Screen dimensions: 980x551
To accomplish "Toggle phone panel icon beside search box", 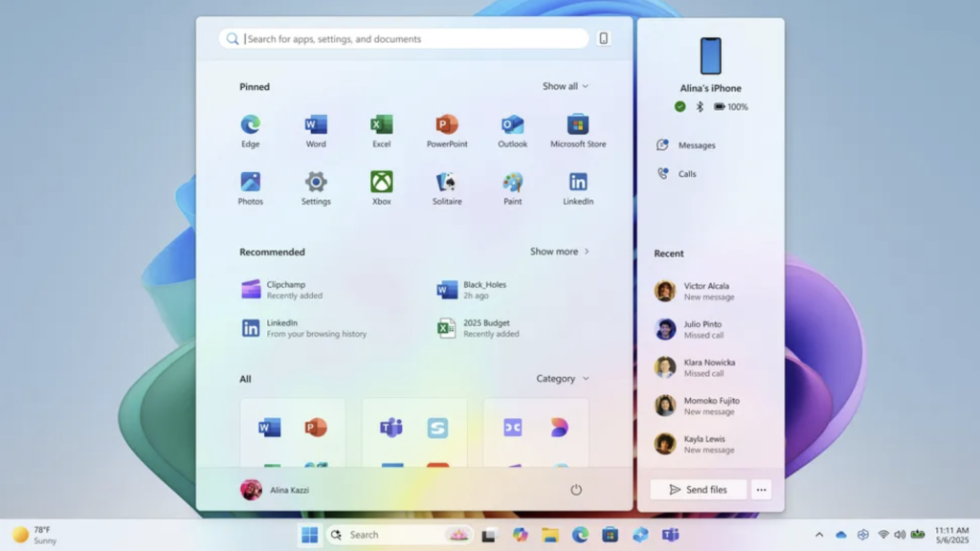I will click(603, 38).
